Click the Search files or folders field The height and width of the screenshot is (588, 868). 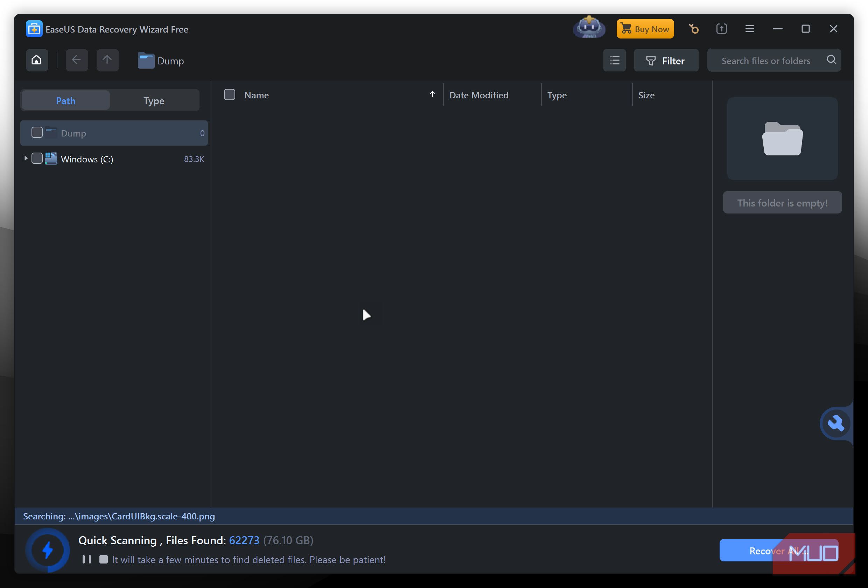774,60
